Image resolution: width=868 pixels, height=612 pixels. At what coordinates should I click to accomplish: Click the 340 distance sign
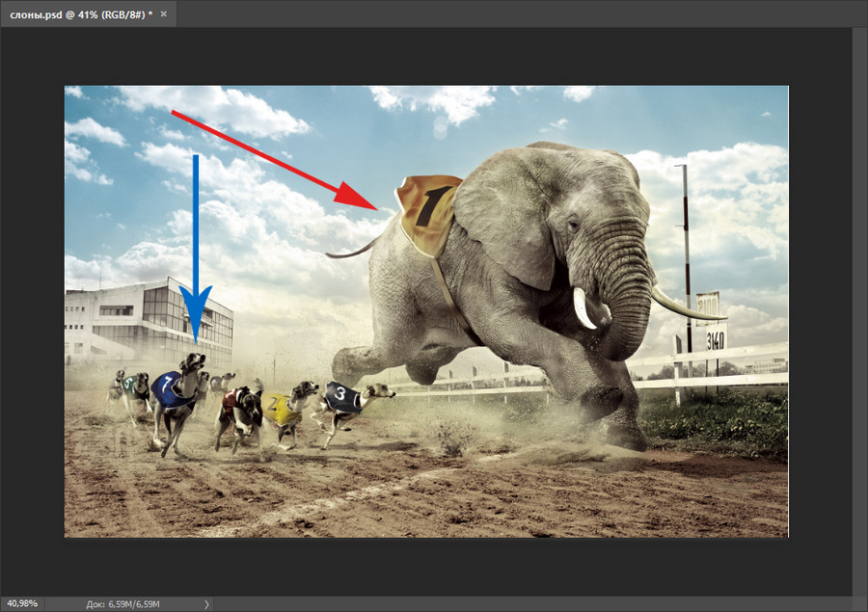715,339
